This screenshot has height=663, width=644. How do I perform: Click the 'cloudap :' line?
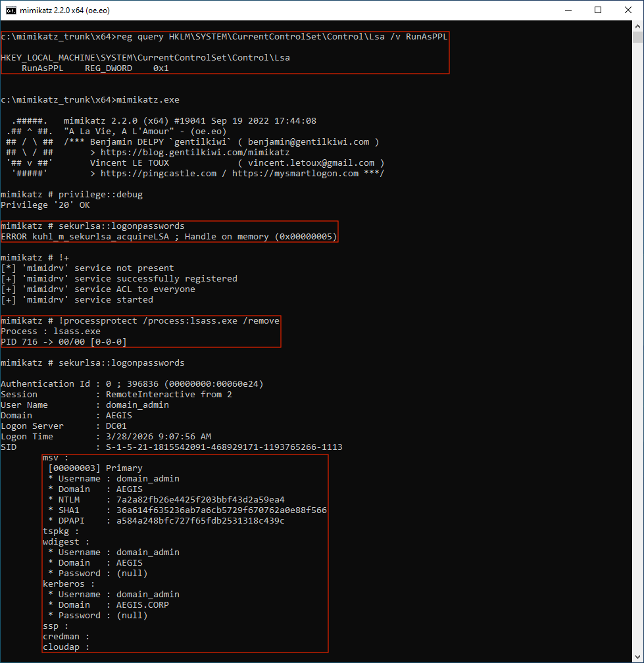[x=66, y=647]
